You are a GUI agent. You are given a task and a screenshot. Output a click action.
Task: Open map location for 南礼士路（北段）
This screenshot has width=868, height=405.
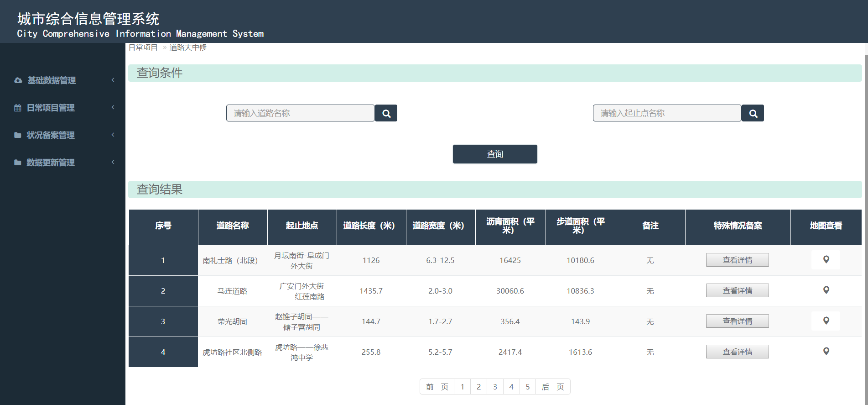click(826, 260)
